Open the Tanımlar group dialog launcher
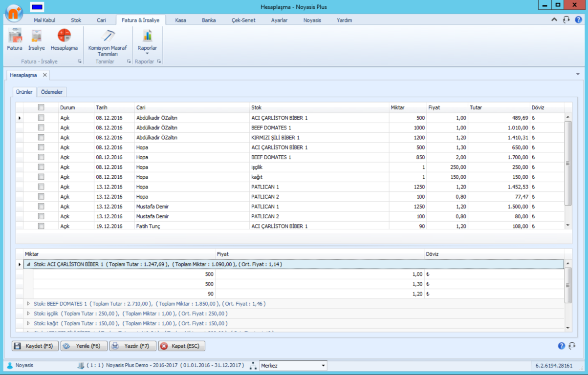This screenshot has width=588, height=375. pos(129,62)
